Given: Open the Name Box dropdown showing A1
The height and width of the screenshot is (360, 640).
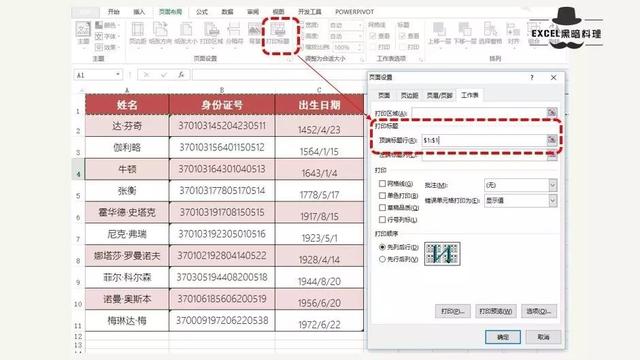Looking at the screenshot, I should click(118, 75).
